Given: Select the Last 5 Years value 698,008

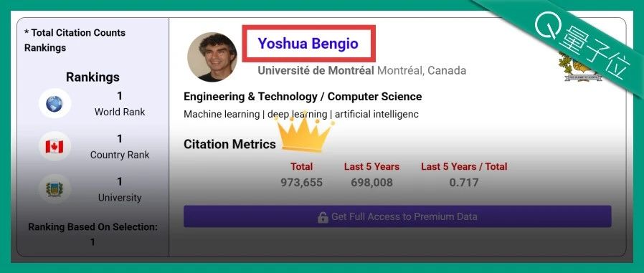Looking at the screenshot, I should pyautogui.click(x=371, y=182).
